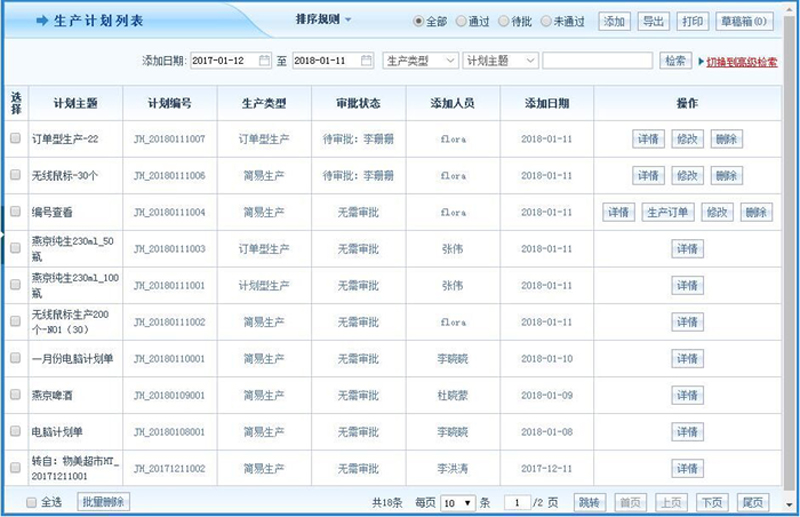Image resolution: width=800 pixels, height=517 pixels.
Task: Open calendar picker for end date
Action: (367, 61)
